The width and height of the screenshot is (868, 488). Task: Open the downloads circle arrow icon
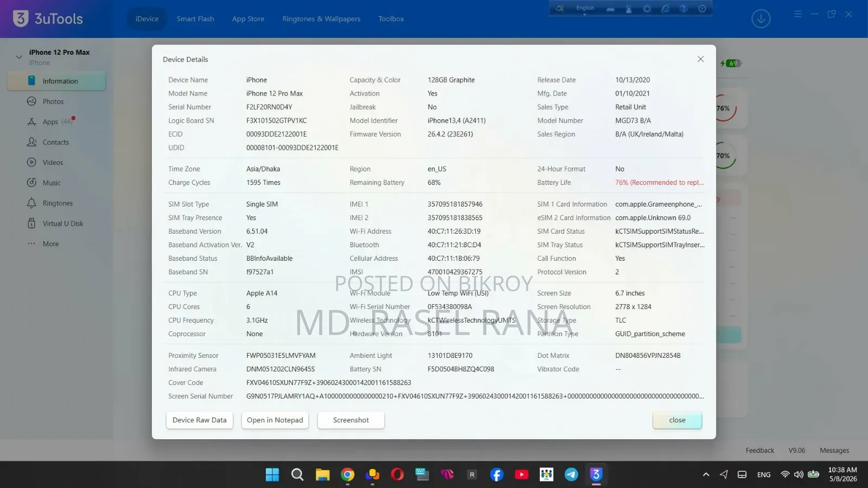761,19
